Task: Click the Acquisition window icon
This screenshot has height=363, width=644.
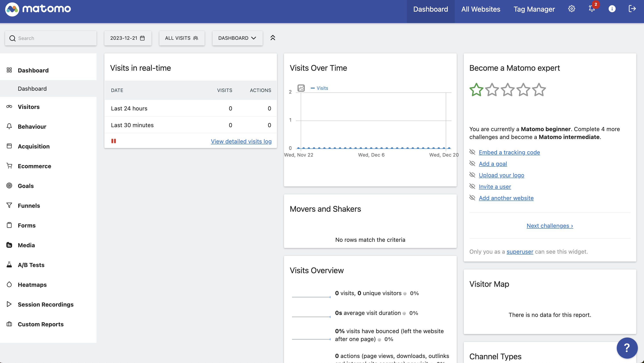Action: [9, 146]
